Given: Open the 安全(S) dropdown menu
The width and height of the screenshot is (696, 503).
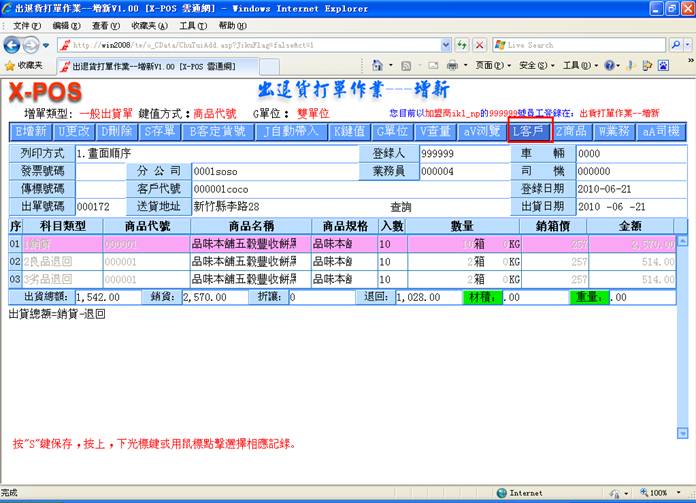Looking at the screenshot, I should click(535, 65).
